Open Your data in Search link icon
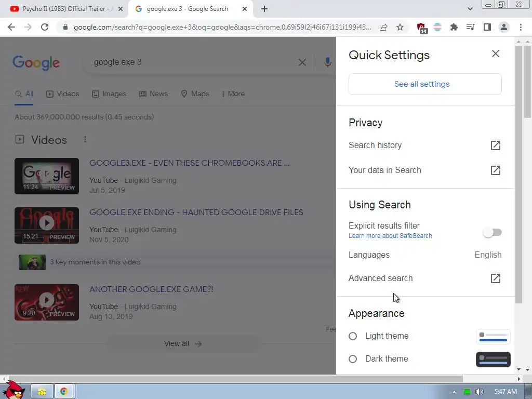The height and width of the screenshot is (399, 532). (495, 170)
